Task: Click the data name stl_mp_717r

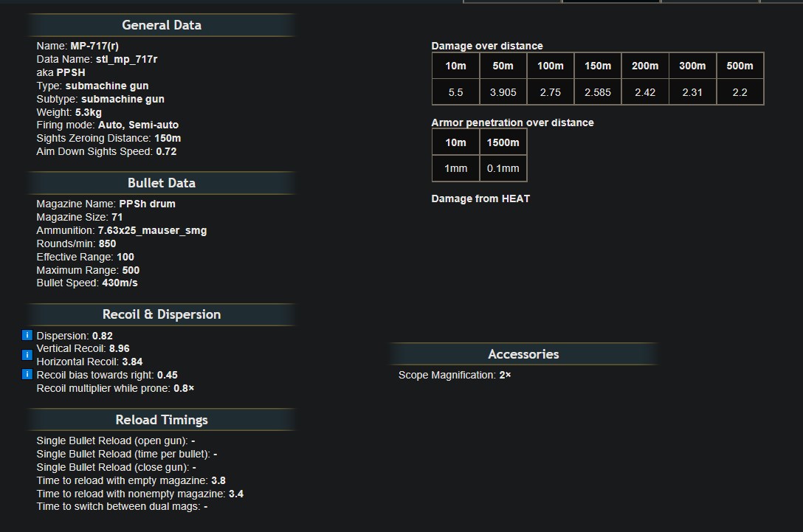Action: tap(126, 59)
